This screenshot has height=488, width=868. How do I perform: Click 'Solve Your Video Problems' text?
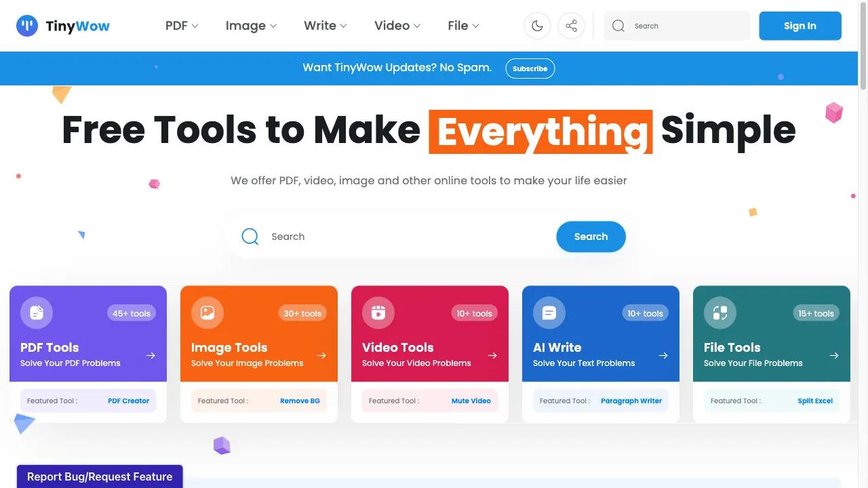click(416, 363)
